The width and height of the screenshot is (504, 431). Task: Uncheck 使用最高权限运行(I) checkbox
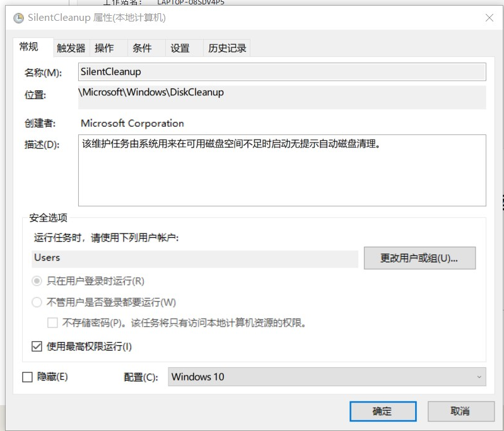37,346
